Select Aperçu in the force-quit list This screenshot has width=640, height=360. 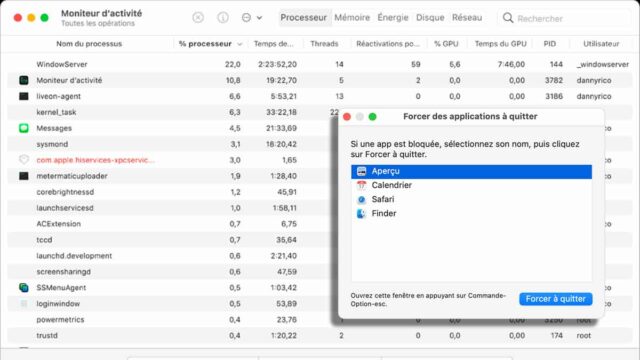click(471, 171)
